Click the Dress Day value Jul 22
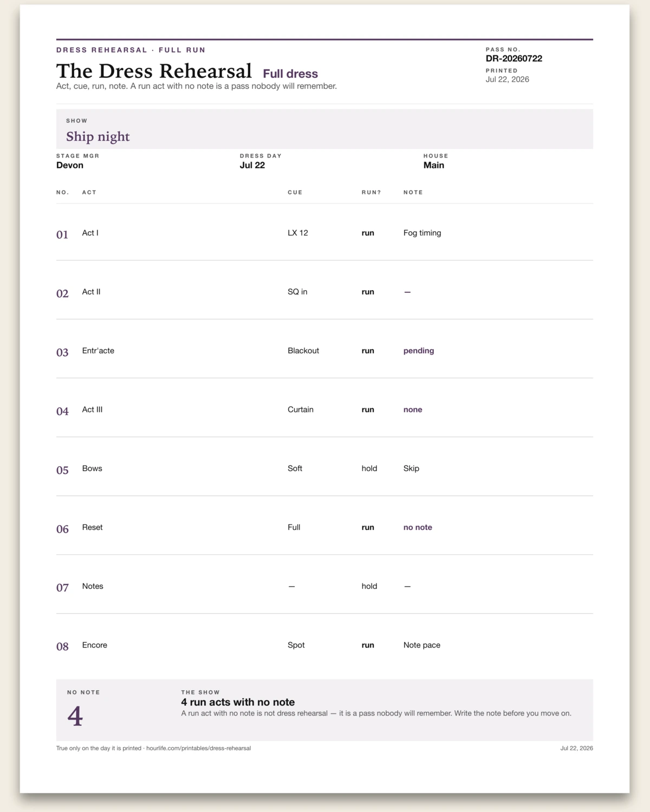 252,165
